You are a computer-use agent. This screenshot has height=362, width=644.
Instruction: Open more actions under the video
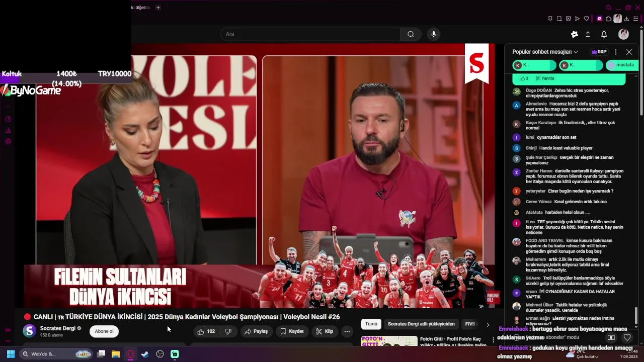(x=347, y=331)
